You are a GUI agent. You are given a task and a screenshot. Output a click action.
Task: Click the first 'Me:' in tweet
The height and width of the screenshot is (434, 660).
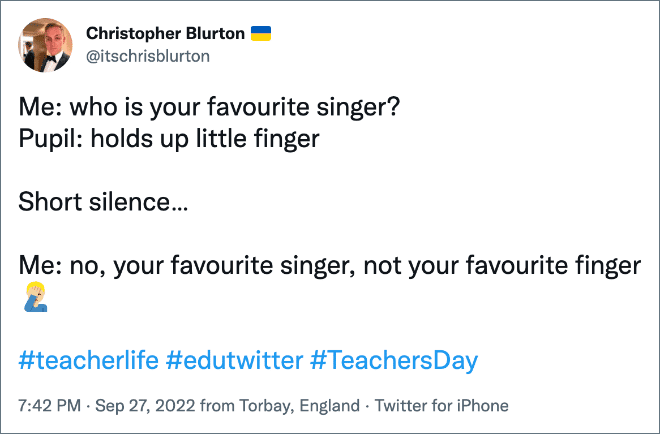[x=41, y=107]
